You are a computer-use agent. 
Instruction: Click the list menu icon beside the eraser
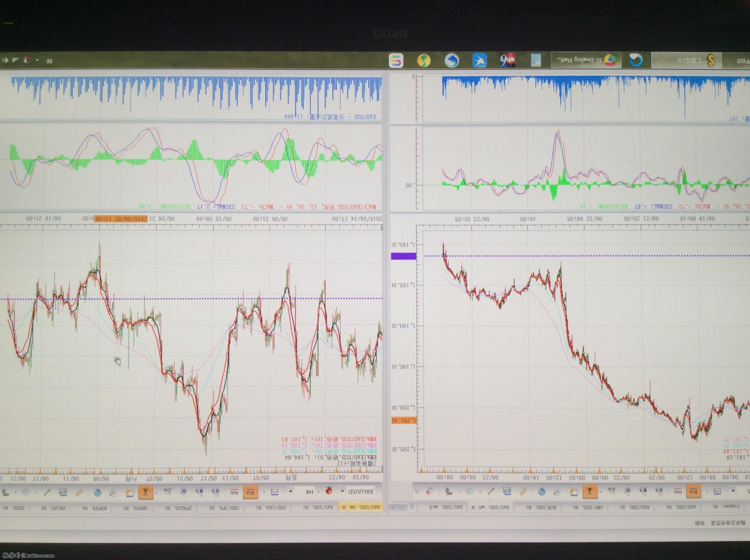[x=417, y=492]
